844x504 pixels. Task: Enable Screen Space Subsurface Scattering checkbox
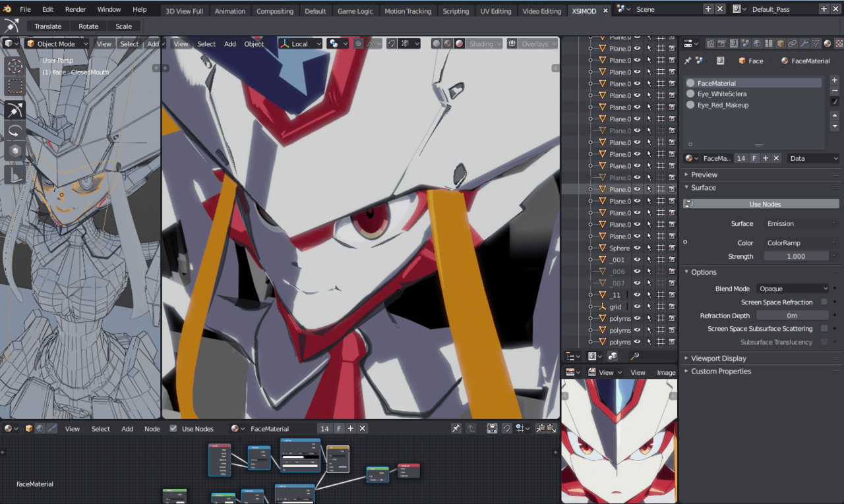(x=824, y=328)
